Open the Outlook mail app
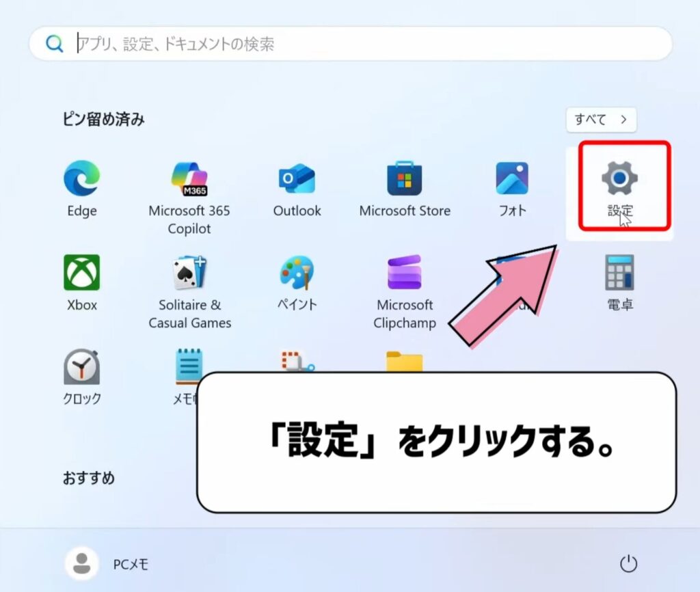This screenshot has width=700, height=592. pyautogui.click(x=297, y=180)
